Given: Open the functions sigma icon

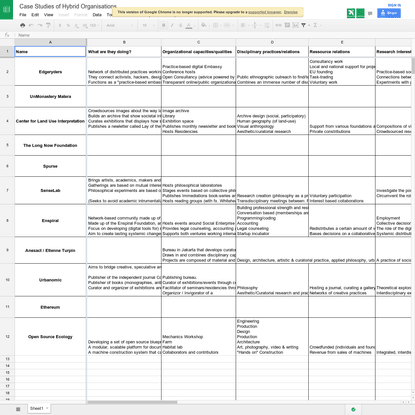Looking at the screenshot, I should pyautogui.click(x=315, y=25).
